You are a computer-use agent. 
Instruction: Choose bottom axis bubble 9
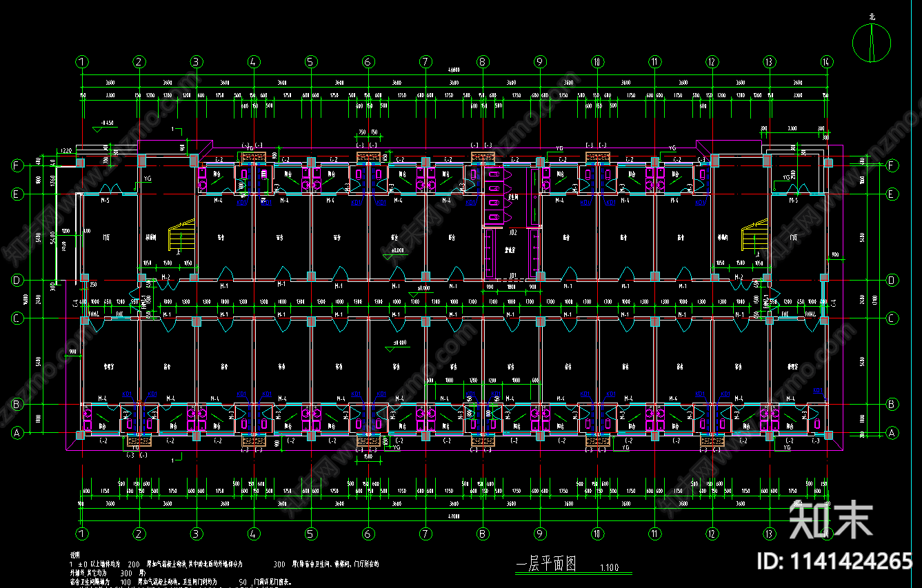540,534
